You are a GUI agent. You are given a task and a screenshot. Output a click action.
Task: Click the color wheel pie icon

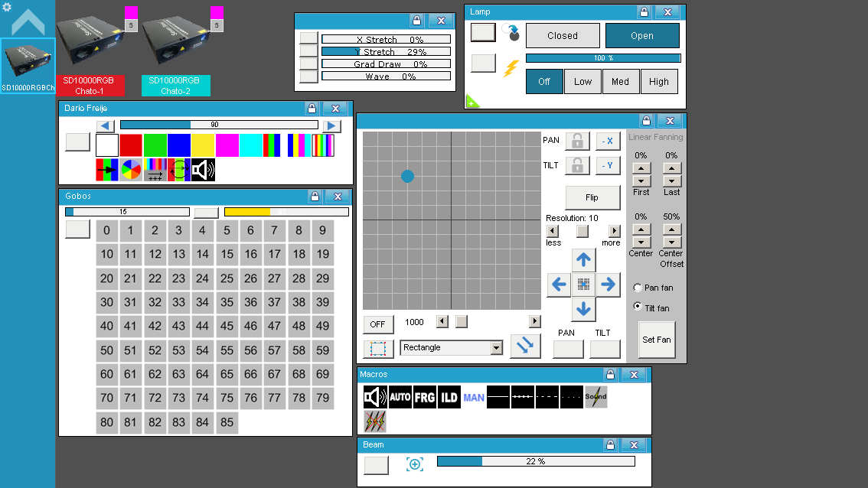pyautogui.click(x=131, y=169)
